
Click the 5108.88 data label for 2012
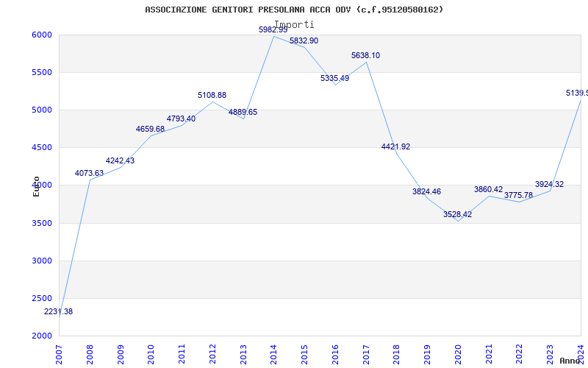[212, 95]
